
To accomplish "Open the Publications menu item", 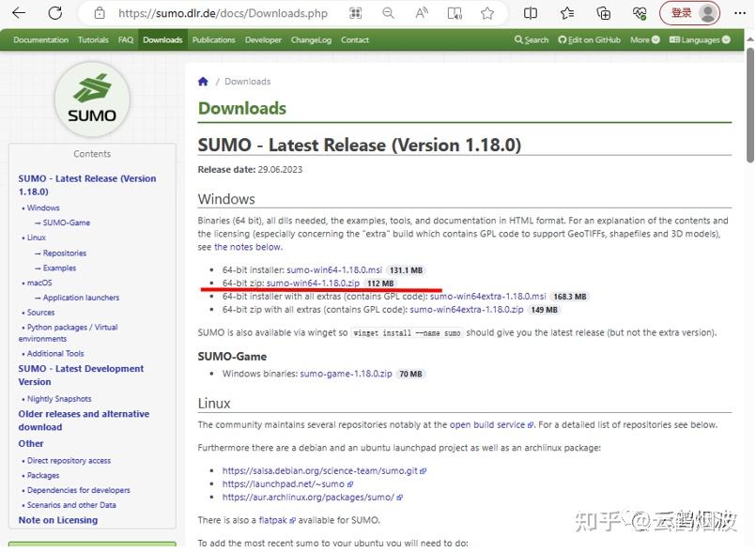I will (x=213, y=39).
